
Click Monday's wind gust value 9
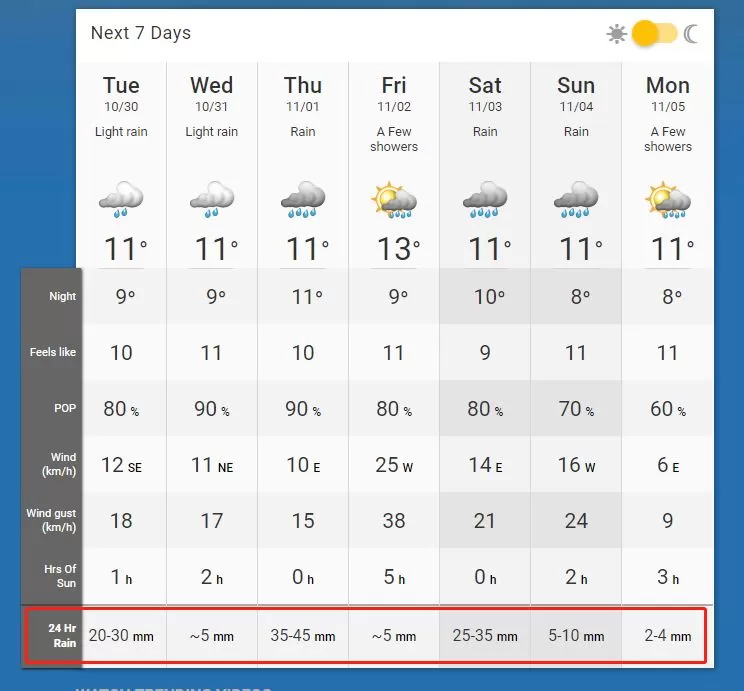668,521
